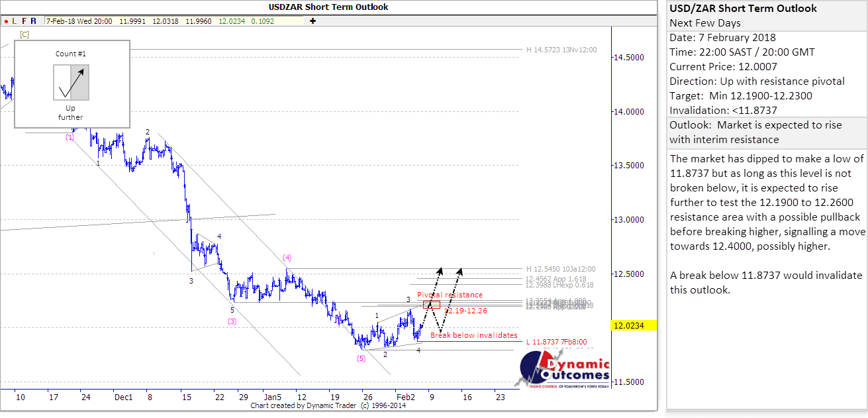The height and width of the screenshot is (418, 868).
Task: Click the 12.3988 LHexp 0.618 label
Action: (x=559, y=285)
